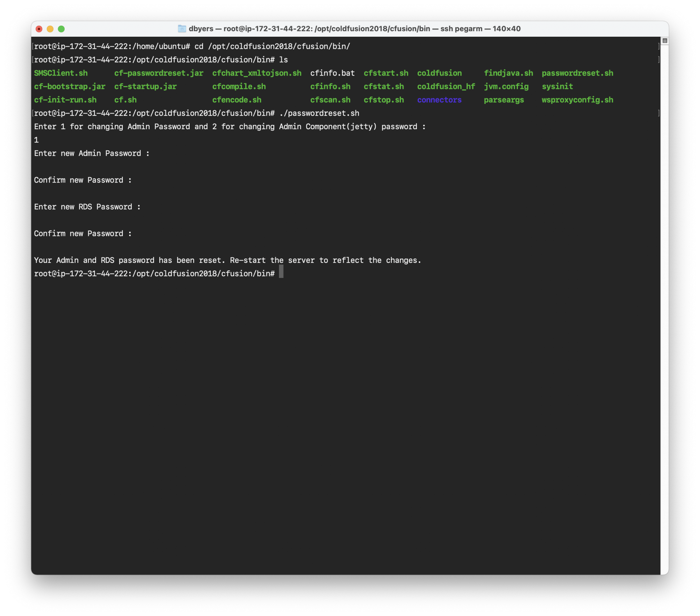This screenshot has width=700, height=616.
Task: Click the findjava.sh script name
Action: (509, 73)
